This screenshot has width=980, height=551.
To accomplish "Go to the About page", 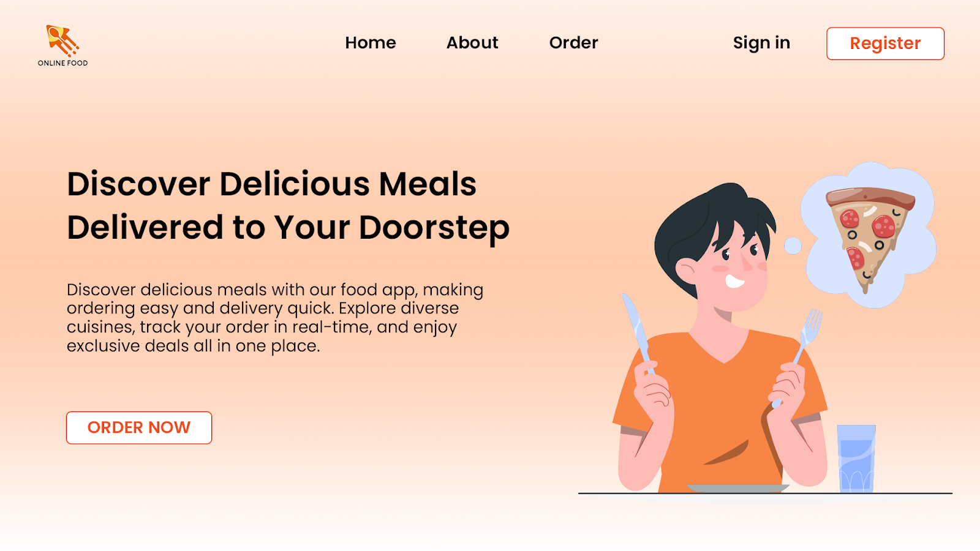I will coord(472,43).
